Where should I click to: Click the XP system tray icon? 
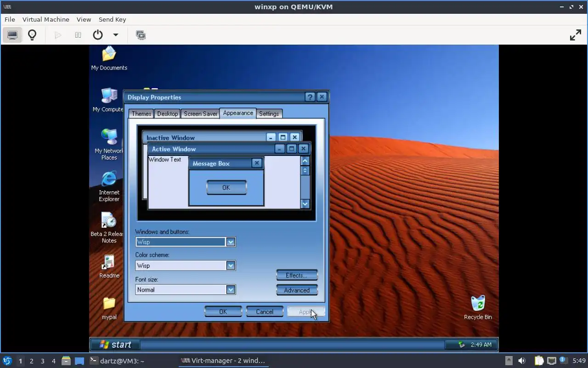462,345
